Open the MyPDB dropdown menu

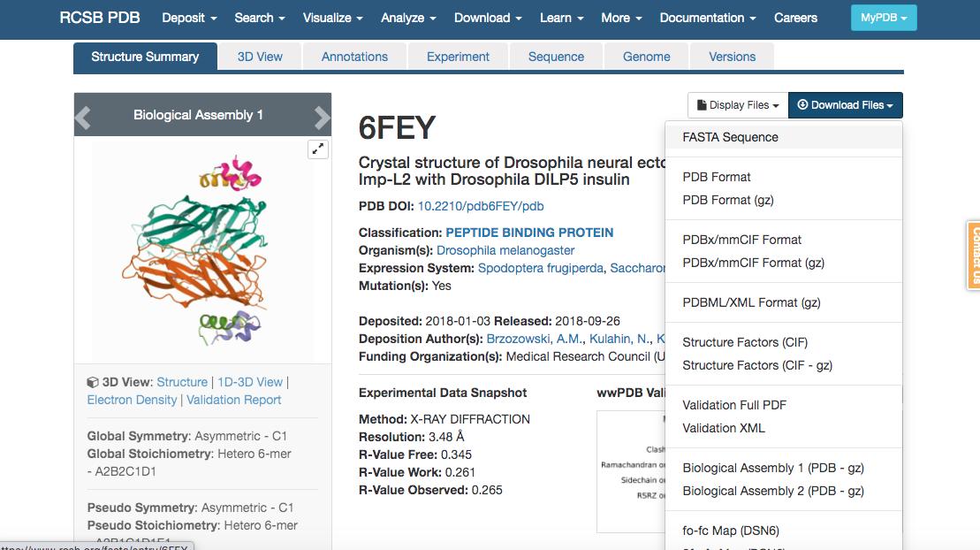[883, 18]
